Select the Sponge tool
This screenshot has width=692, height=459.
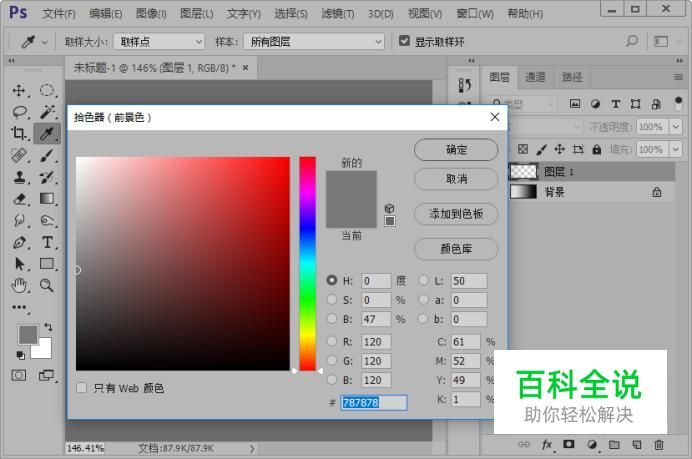tap(47, 220)
